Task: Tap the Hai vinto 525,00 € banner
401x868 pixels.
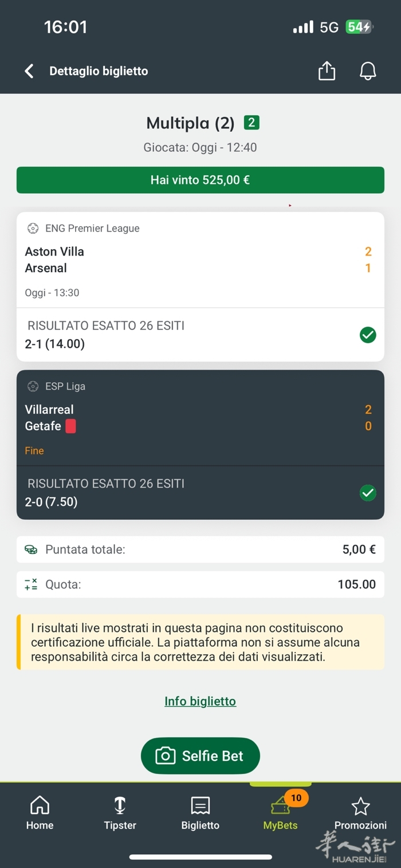Action: (x=200, y=180)
